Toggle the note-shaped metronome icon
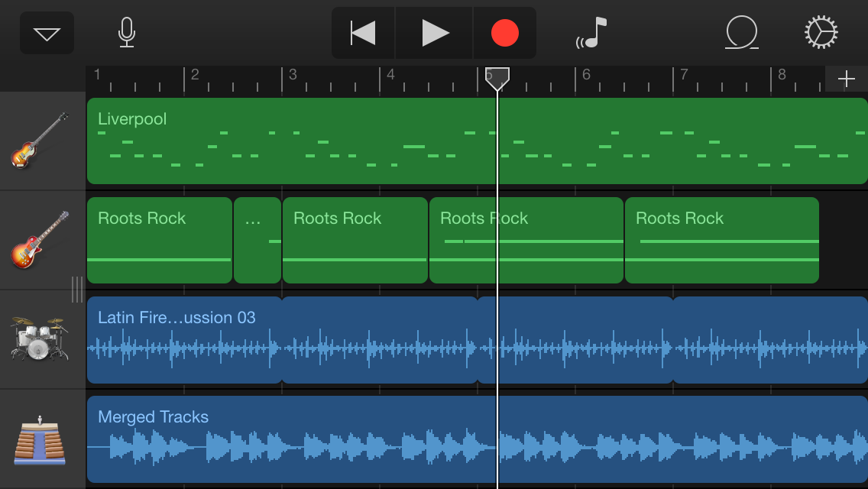Viewport: 868px width, 489px height. [x=591, y=33]
